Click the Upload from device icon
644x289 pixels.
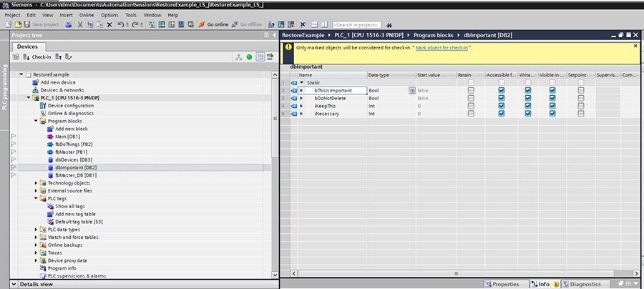pos(172,24)
